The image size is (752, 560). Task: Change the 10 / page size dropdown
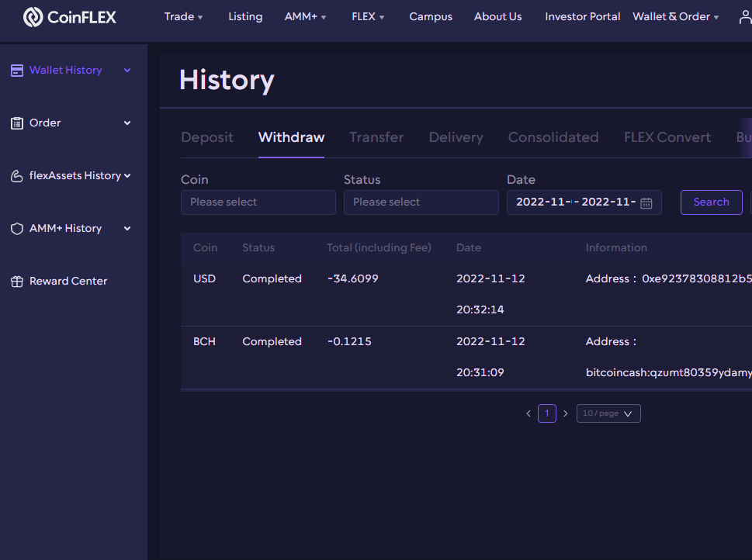click(608, 413)
